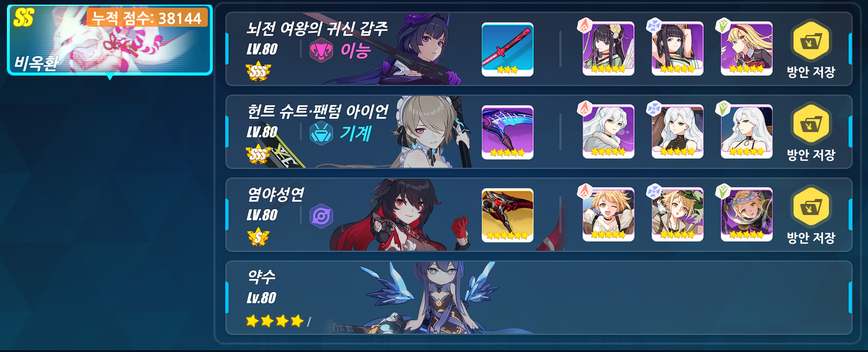Viewport: 868px width, 352px height.
Task: Save the second team with 방안 저장
Action: [811, 132]
